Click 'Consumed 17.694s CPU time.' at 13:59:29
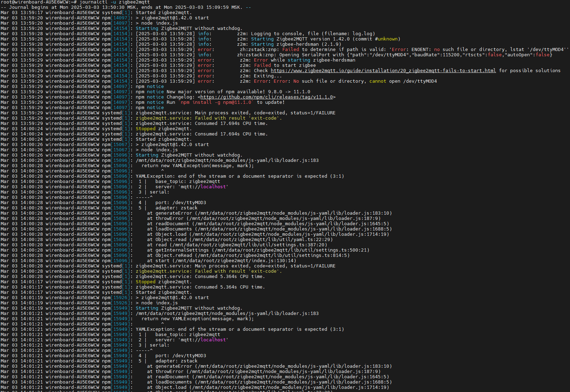 point(231,124)
